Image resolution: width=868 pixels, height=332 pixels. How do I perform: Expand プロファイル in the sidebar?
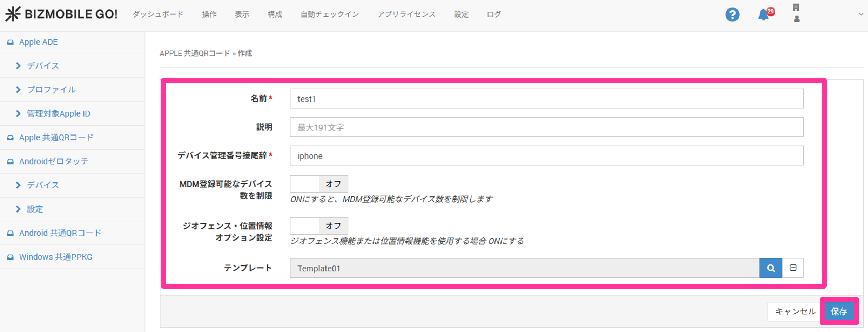(51, 90)
